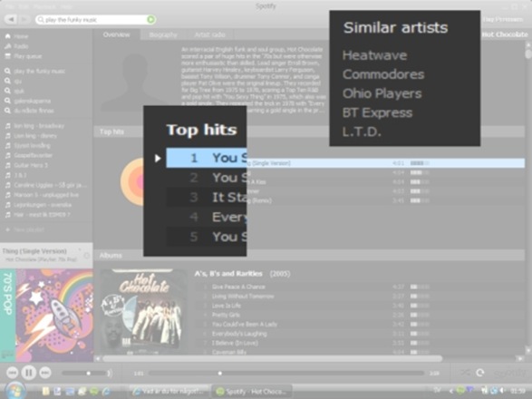This screenshot has height=399, width=532.
Task: Go back with the navigation arrow
Action: tap(11, 19)
